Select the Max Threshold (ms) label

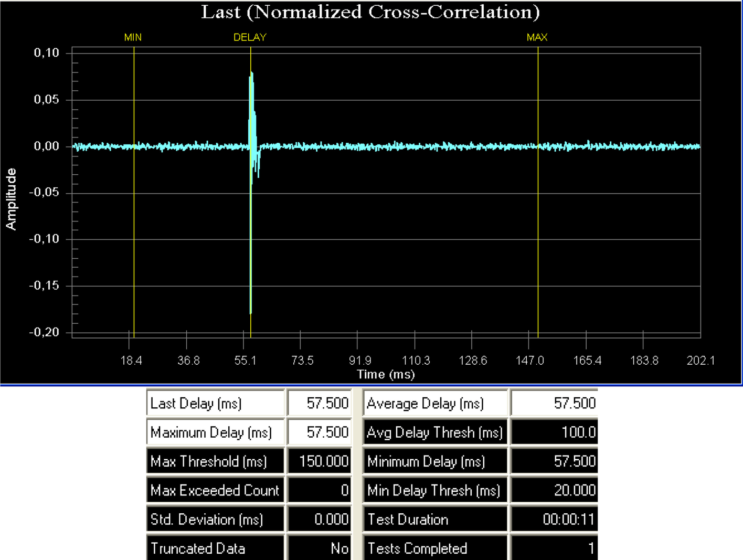[215, 461]
